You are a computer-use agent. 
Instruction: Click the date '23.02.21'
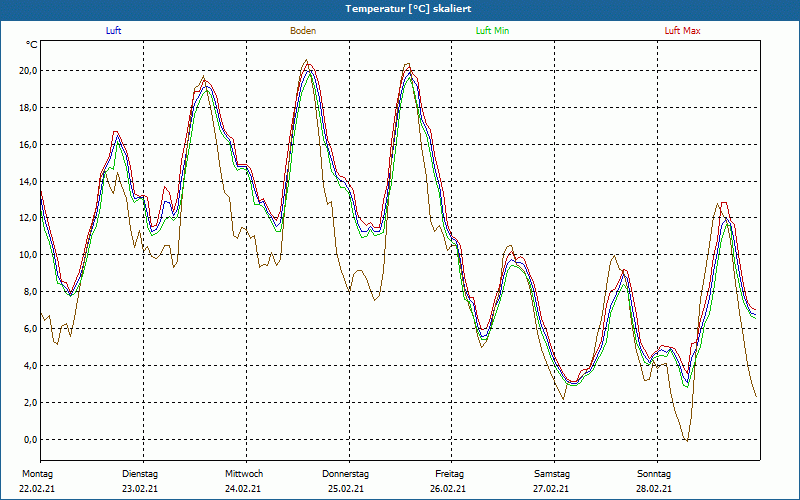(x=140, y=489)
